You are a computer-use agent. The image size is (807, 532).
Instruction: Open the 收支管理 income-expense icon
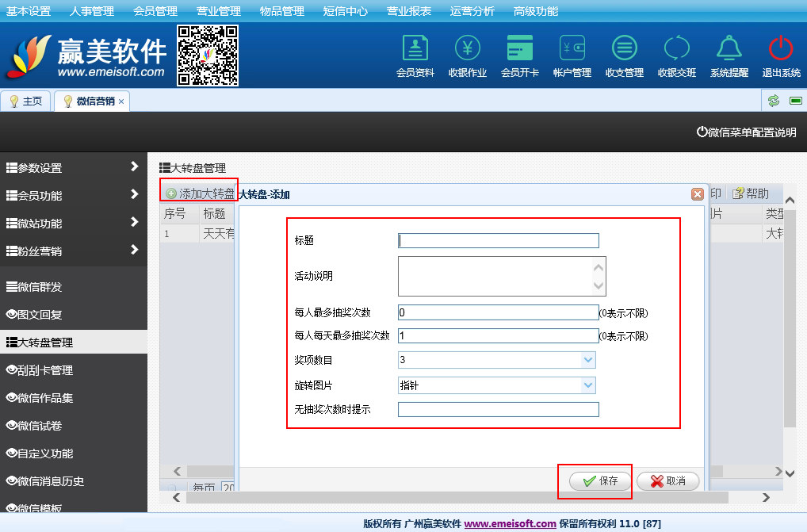tap(625, 49)
